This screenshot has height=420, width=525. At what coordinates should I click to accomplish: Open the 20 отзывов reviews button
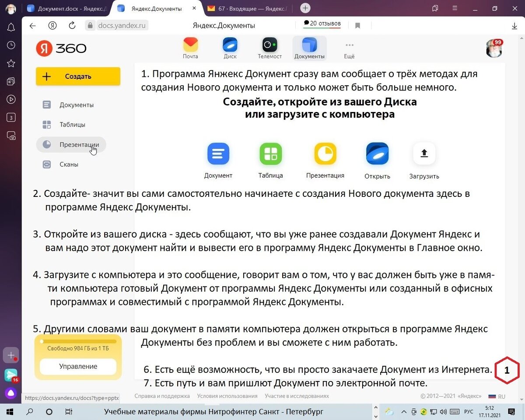tap(322, 24)
